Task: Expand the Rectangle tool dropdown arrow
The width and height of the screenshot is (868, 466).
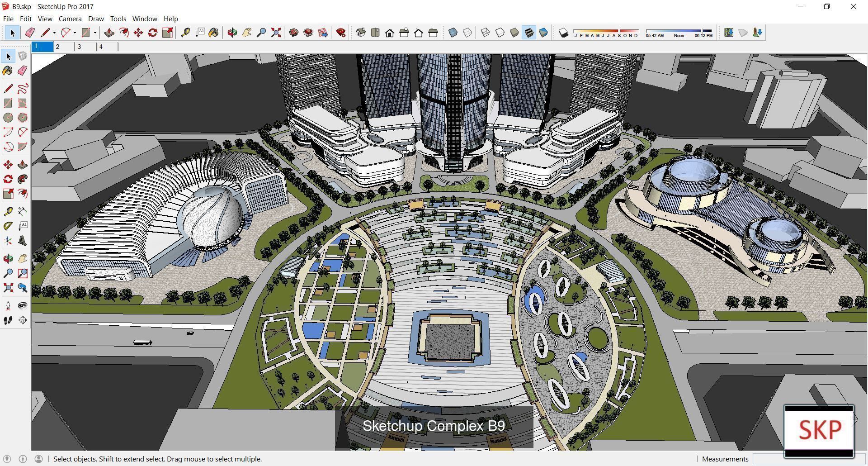Action: pyautogui.click(x=95, y=33)
